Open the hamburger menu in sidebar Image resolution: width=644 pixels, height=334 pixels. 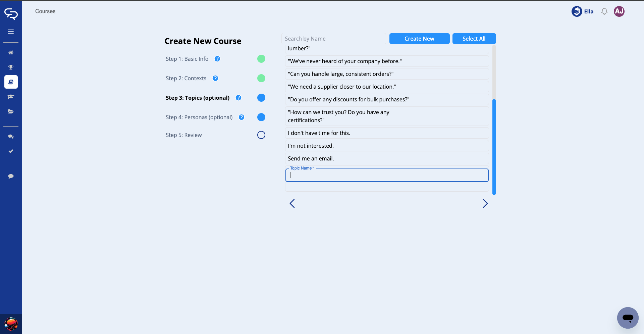tap(11, 32)
